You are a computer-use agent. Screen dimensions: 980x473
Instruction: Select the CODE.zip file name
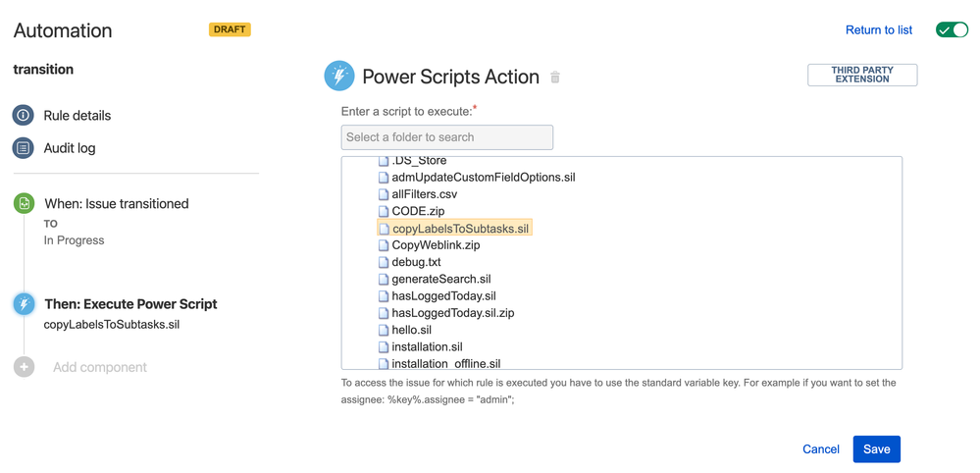[418, 211]
